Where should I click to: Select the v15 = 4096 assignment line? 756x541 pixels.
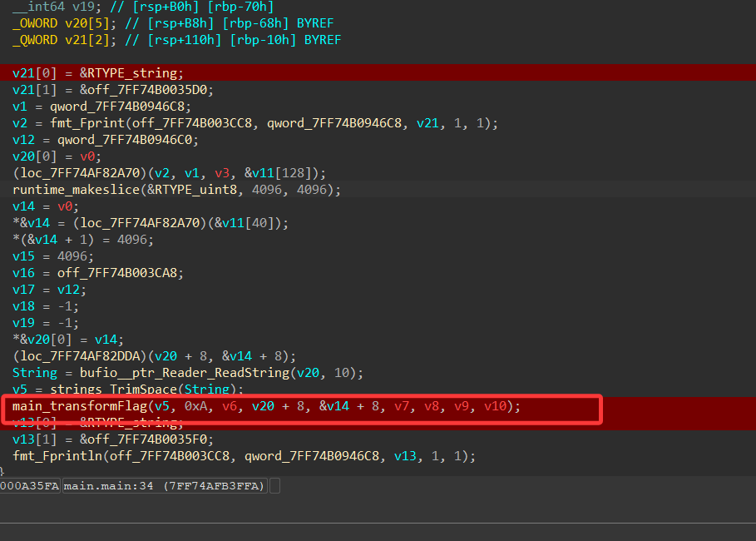point(53,256)
